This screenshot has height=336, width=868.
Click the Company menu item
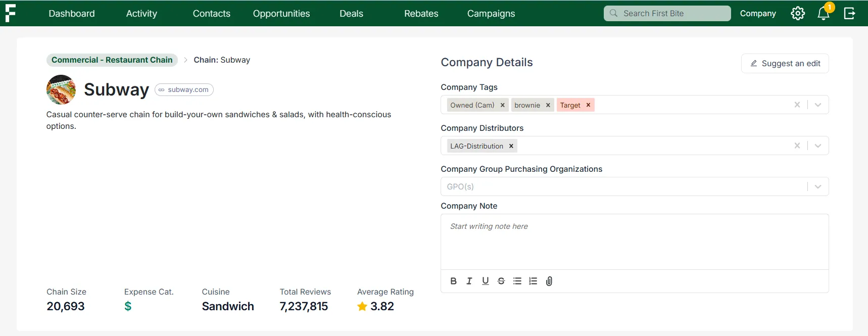758,14
